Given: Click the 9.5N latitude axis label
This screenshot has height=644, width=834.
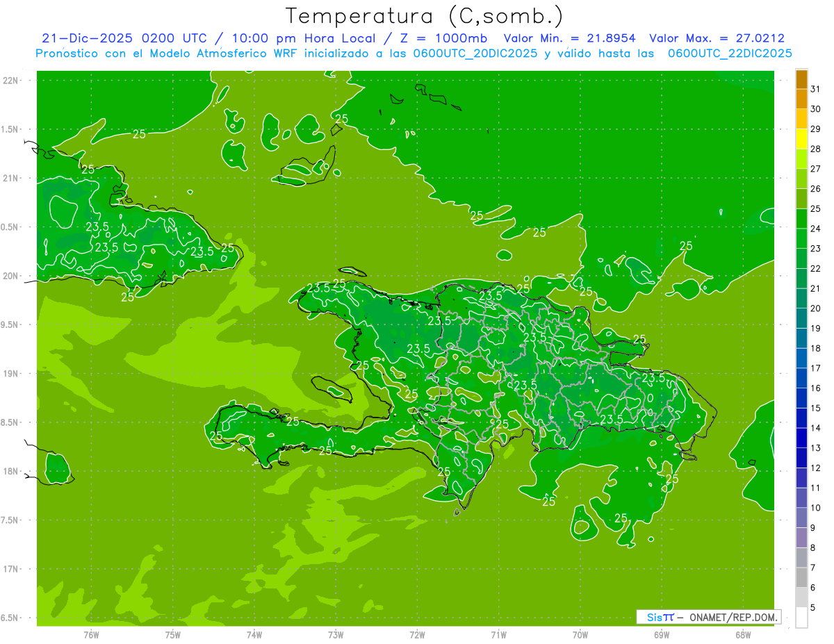Looking at the screenshot, I should pyautogui.click(x=10, y=324).
